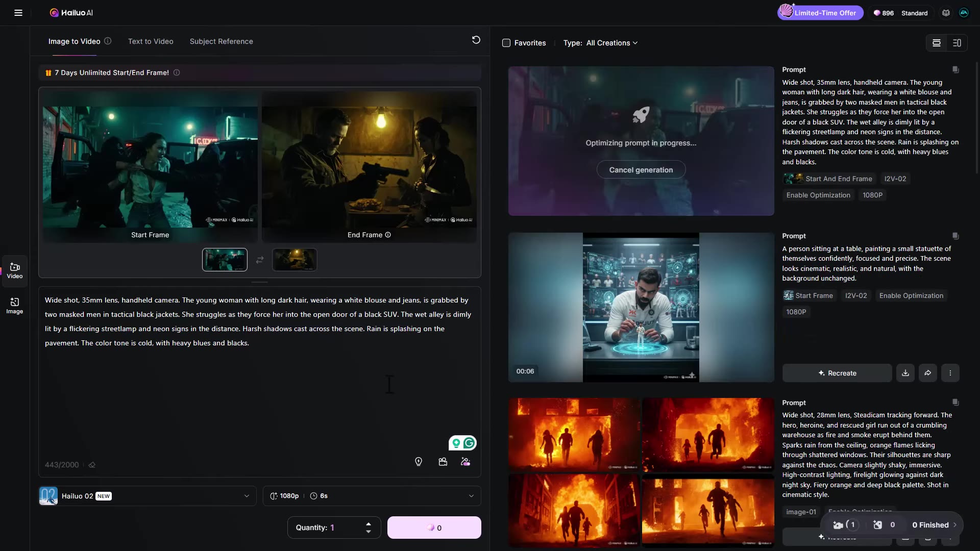Open the camera movement icon
The image size is (980, 551).
click(x=443, y=462)
